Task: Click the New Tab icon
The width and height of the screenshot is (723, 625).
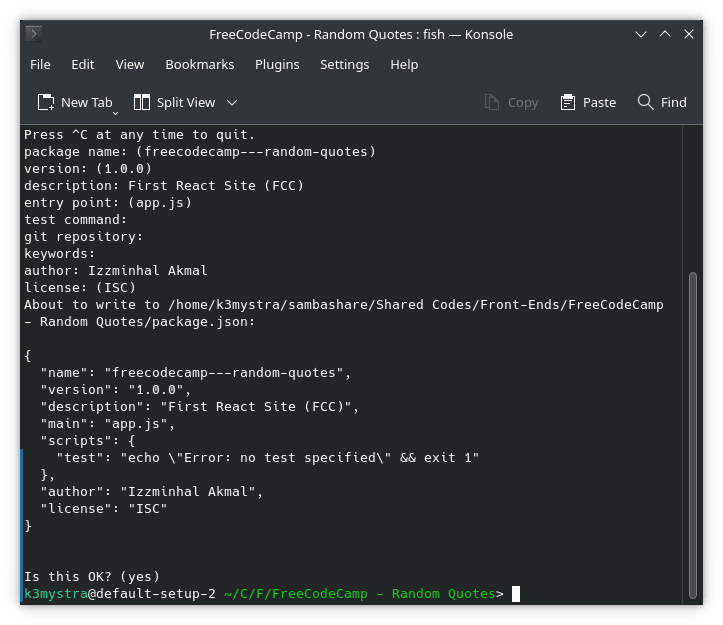Action: (x=46, y=102)
